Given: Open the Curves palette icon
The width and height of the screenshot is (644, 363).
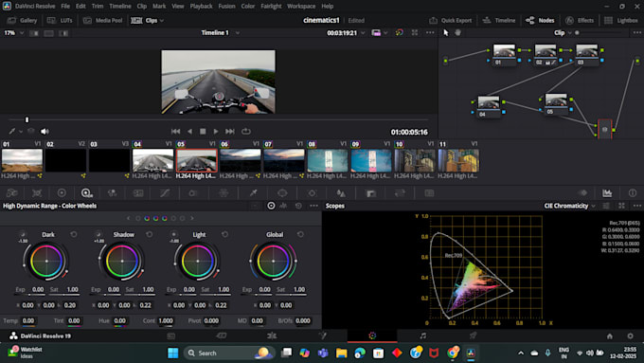Looking at the screenshot, I should point(165,192).
